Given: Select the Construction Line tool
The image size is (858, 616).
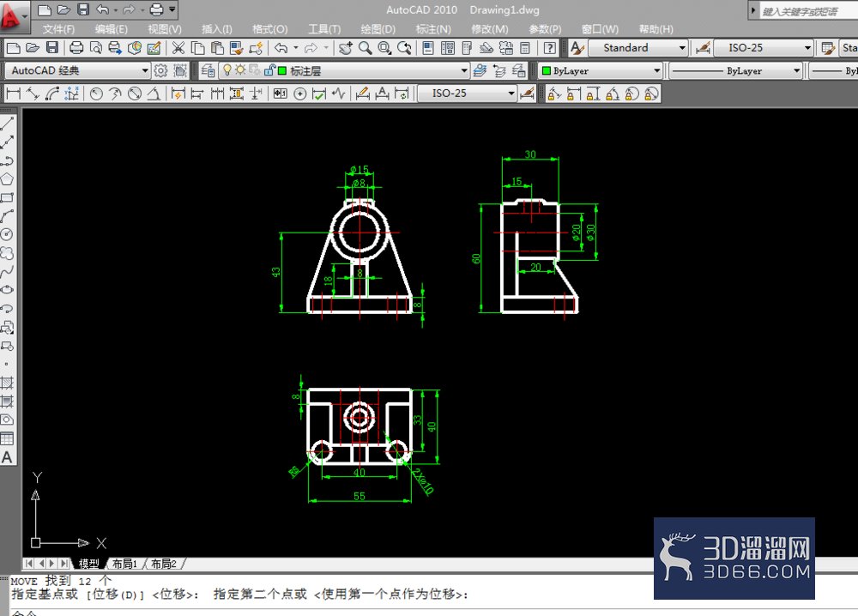Looking at the screenshot, I should click(7, 142).
